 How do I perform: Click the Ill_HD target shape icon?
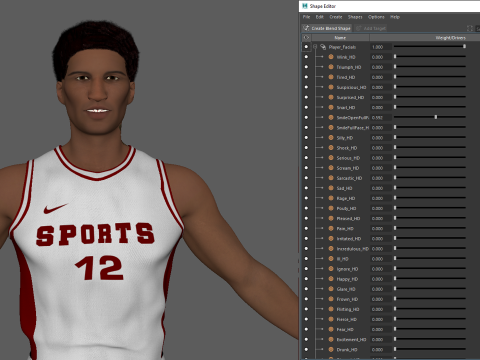pyautogui.click(x=331, y=259)
